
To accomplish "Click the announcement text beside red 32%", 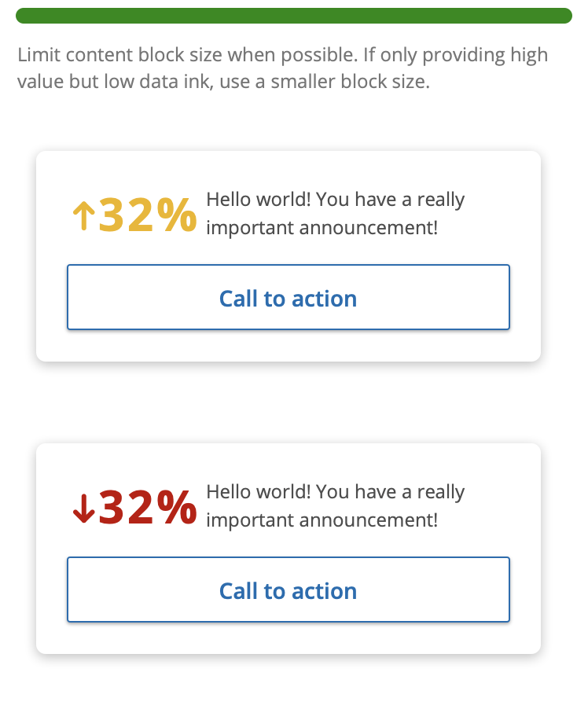I will [x=335, y=506].
